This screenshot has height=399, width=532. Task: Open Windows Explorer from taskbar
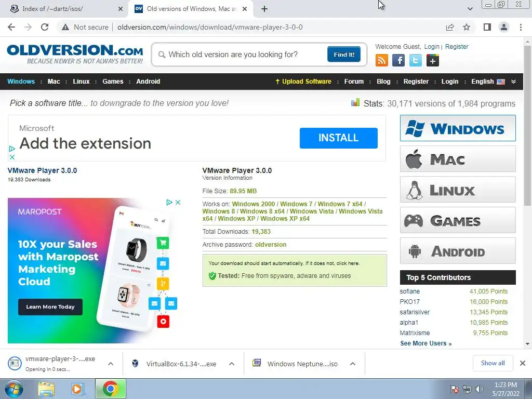pyautogui.click(x=46, y=389)
